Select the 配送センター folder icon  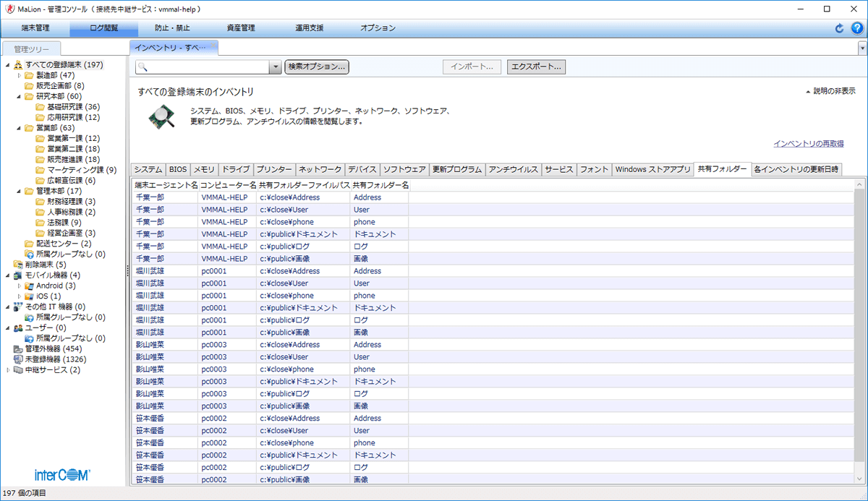tap(29, 244)
